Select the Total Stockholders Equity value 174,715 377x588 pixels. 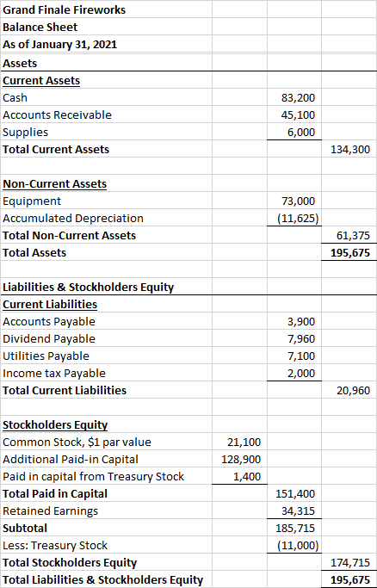coord(349,562)
